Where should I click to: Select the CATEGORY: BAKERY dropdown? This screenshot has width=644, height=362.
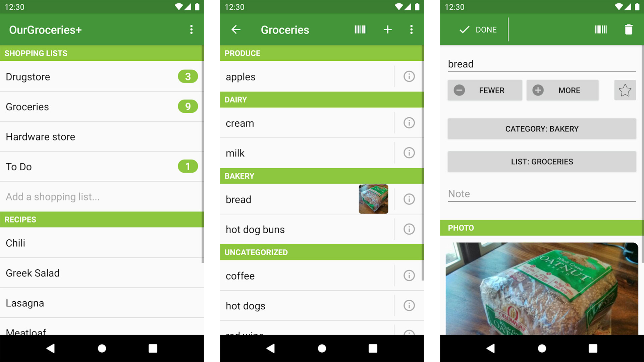pyautogui.click(x=541, y=129)
